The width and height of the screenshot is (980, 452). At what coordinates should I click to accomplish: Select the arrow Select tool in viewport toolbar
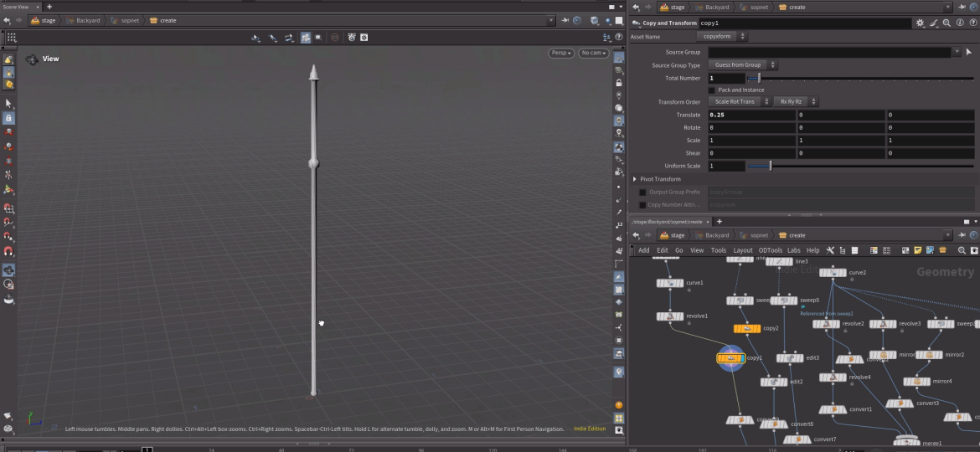coord(8,104)
